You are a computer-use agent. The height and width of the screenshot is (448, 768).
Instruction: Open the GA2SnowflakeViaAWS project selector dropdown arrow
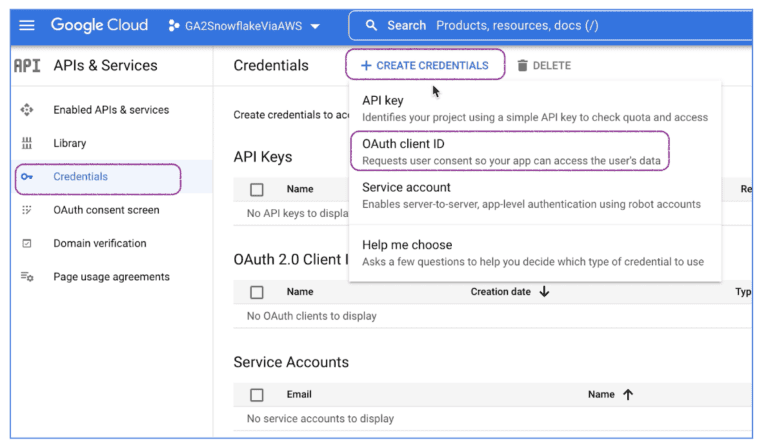click(x=315, y=26)
